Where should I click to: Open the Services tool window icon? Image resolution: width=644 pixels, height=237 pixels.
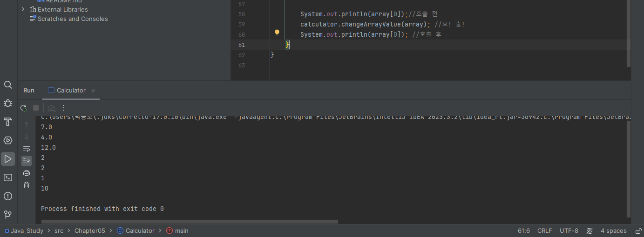point(8,140)
